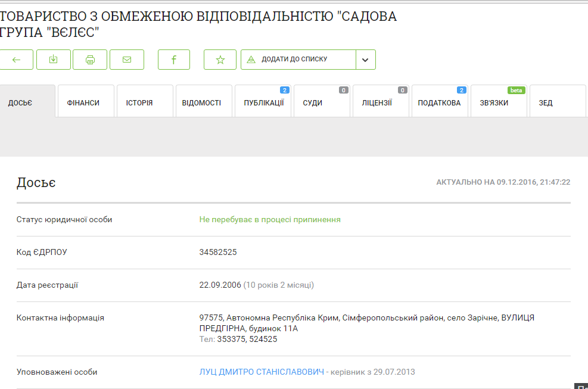Share the company on Facebook

click(174, 60)
